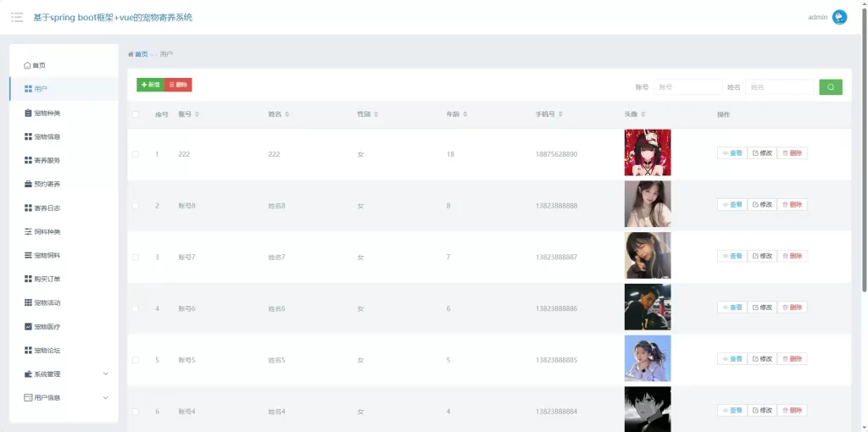Click the page vertical scrollbar

(x=864, y=152)
